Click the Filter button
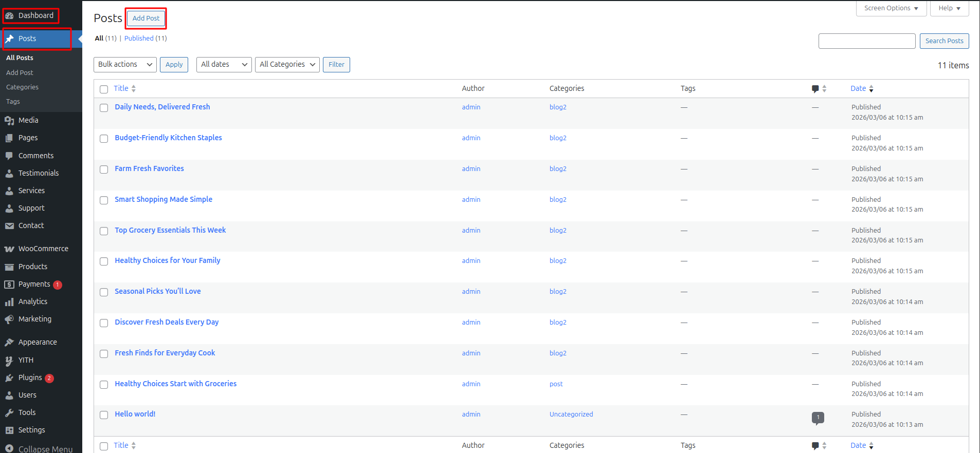This screenshot has width=980, height=453. click(x=336, y=65)
